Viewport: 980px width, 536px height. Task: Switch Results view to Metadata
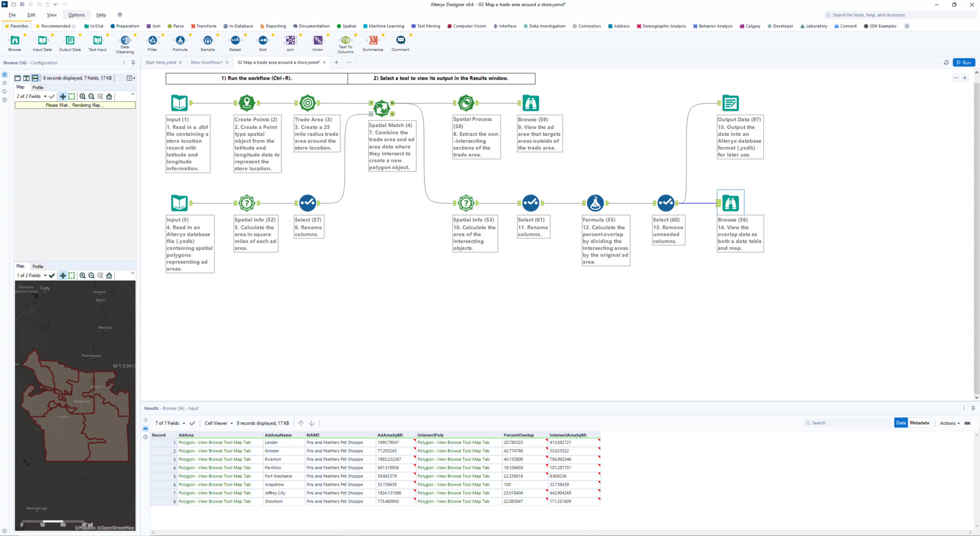click(919, 423)
